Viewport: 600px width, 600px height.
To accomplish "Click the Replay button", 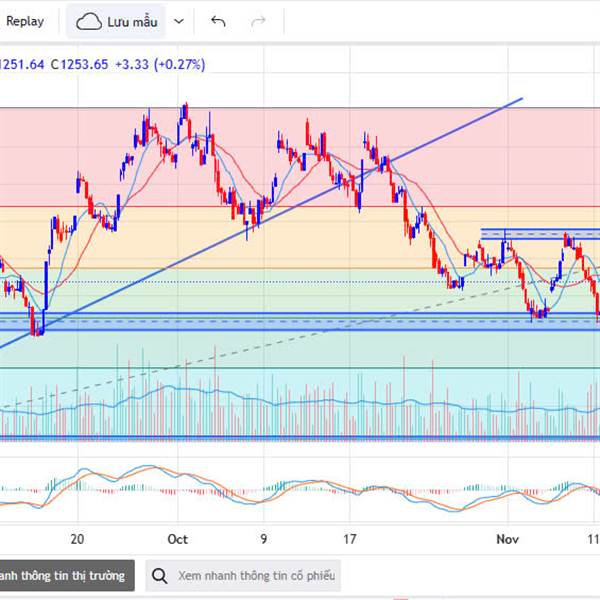I will [x=24, y=20].
